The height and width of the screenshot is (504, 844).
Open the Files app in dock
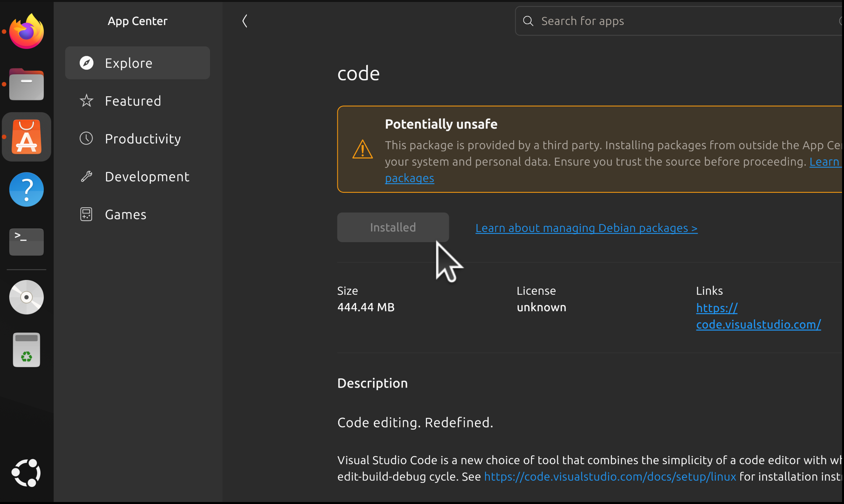pos(27,84)
